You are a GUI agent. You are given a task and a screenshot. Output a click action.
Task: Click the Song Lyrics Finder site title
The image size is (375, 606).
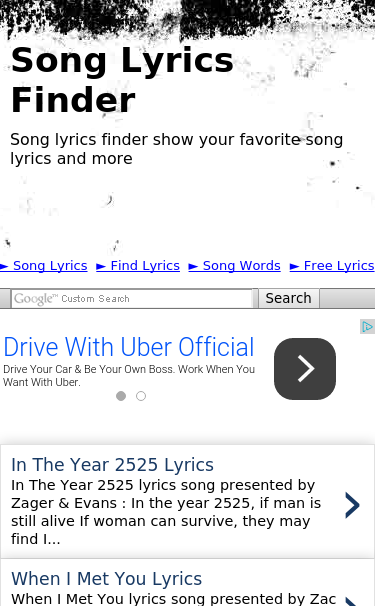coord(122,80)
